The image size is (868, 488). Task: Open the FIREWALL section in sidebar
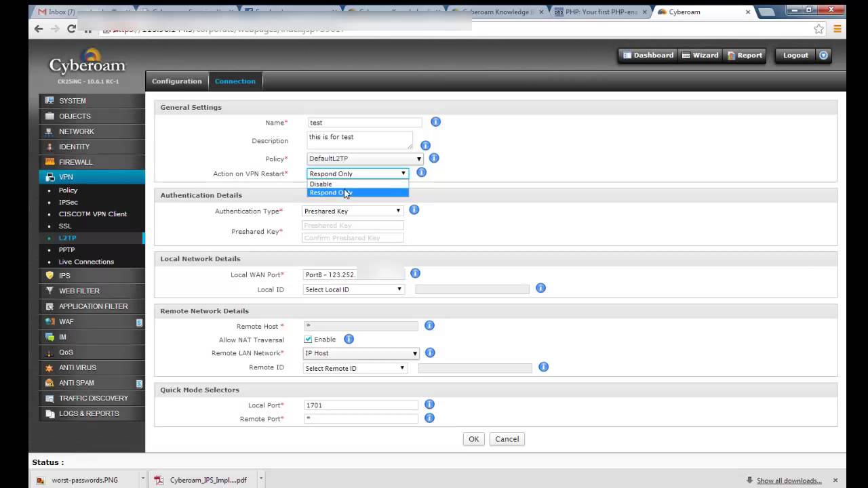pyautogui.click(x=92, y=162)
